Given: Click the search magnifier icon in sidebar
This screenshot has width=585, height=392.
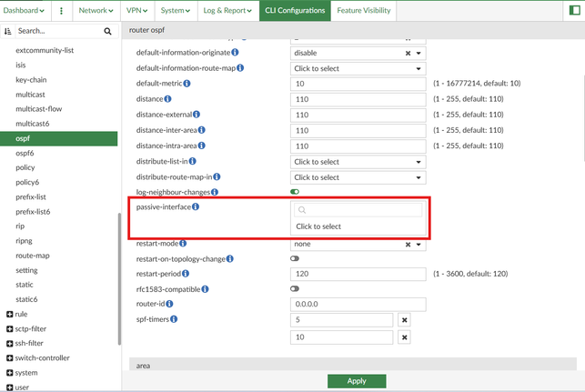Looking at the screenshot, I should click(x=107, y=31).
